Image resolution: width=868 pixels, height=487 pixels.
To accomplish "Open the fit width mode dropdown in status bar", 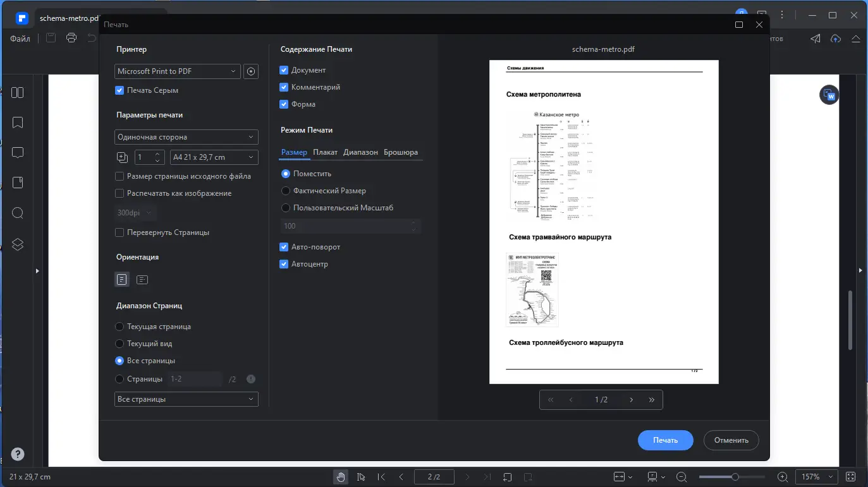I will point(623,477).
